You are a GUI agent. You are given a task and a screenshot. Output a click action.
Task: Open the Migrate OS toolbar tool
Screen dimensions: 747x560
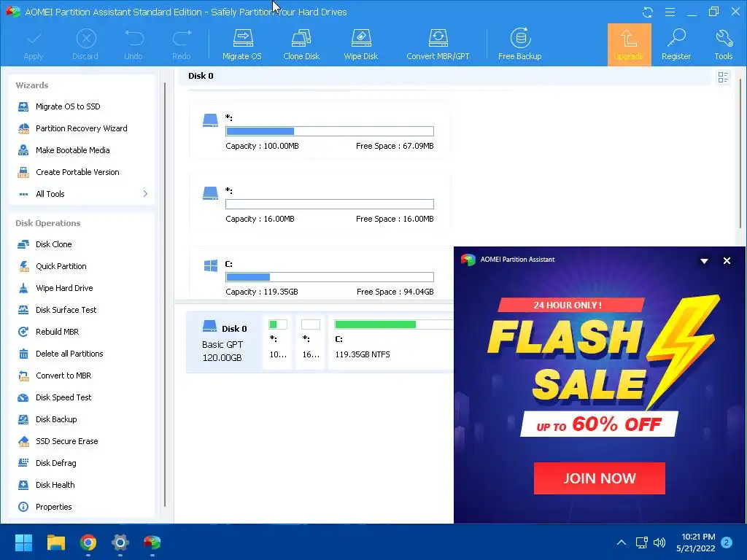[x=242, y=44]
